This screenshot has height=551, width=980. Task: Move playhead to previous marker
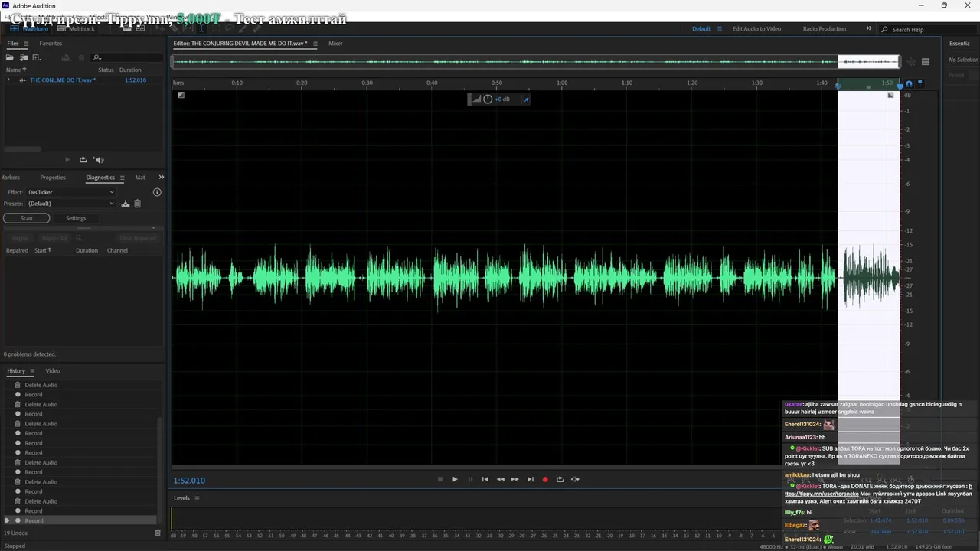485,479
